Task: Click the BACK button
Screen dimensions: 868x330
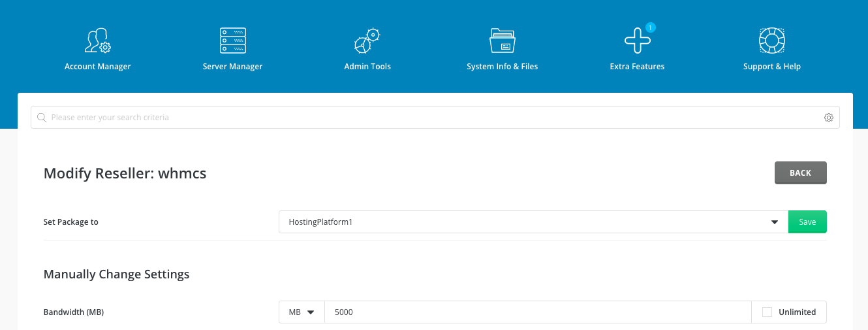Action: click(801, 173)
